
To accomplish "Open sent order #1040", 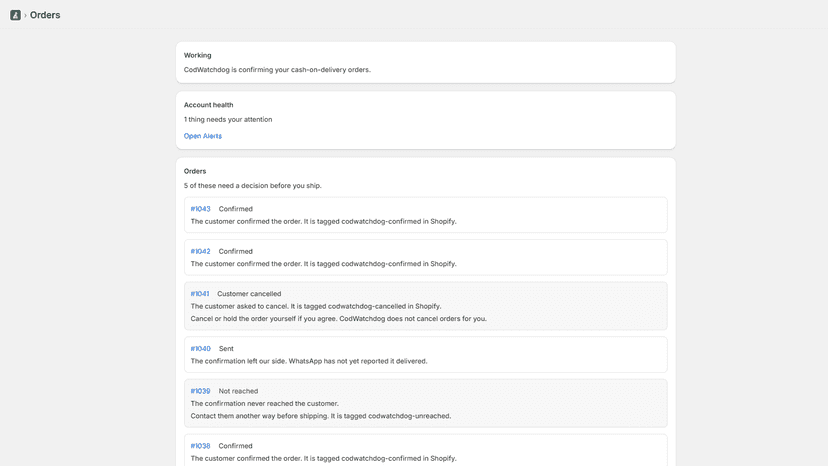I will tap(200, 348).
